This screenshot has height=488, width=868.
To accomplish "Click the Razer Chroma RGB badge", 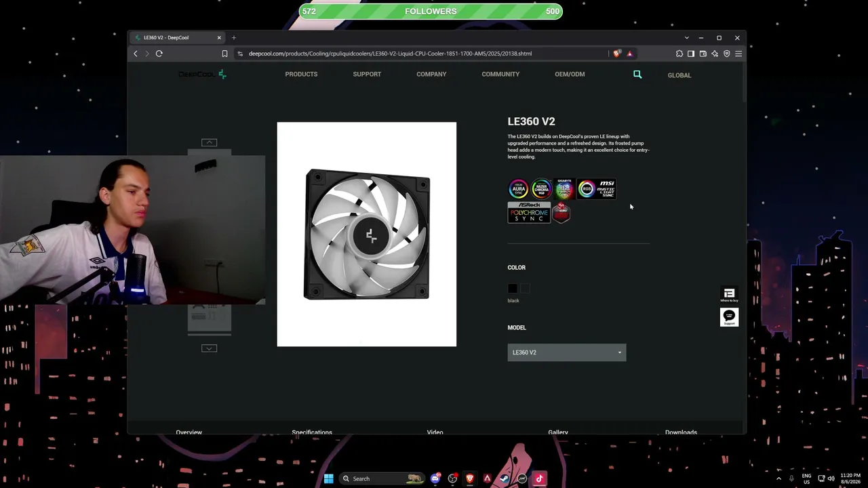I will pos(541,189).
